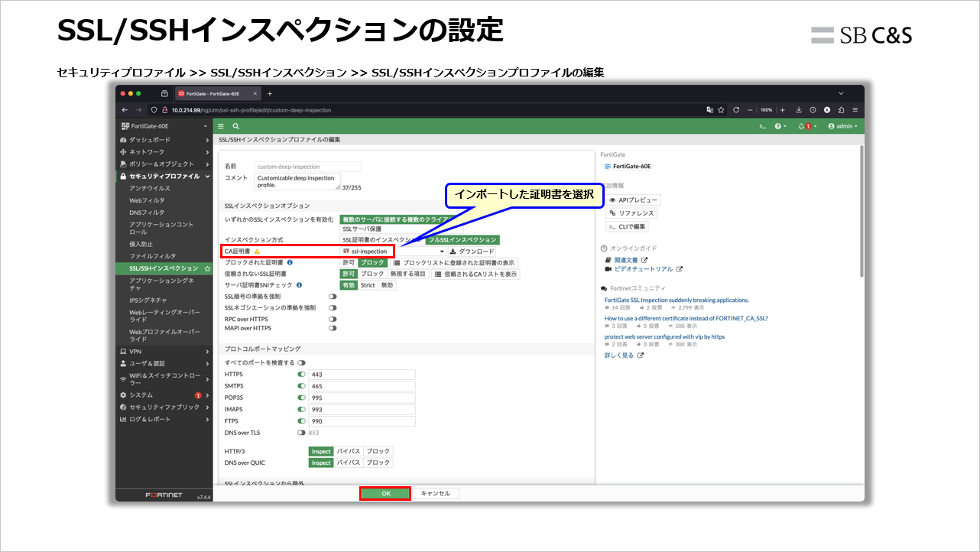The height and width of the screenshot is (552, 980).
Task: Collapse the セキュリティプロファイル section
Action: [164, 177]
